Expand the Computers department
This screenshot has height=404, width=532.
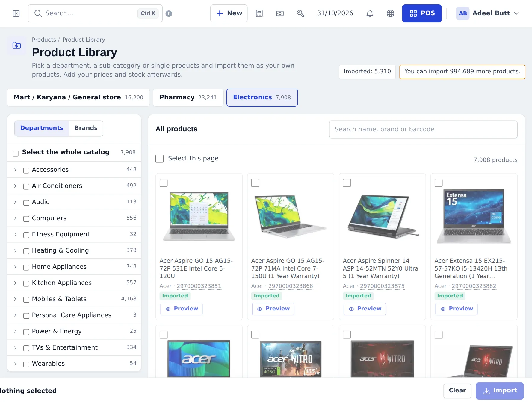(x=15, y=218)
